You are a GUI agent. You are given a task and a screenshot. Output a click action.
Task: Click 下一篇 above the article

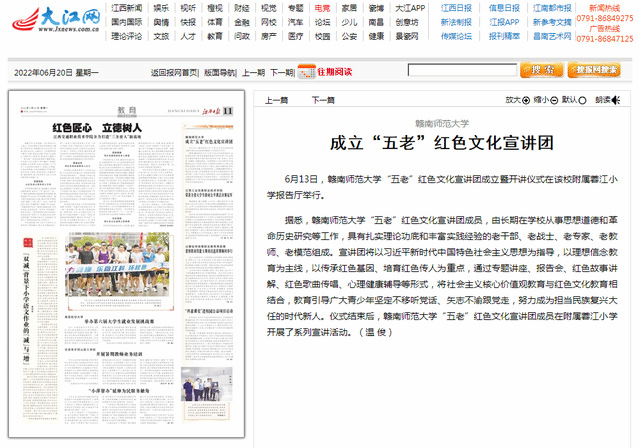tap(322, 100)
